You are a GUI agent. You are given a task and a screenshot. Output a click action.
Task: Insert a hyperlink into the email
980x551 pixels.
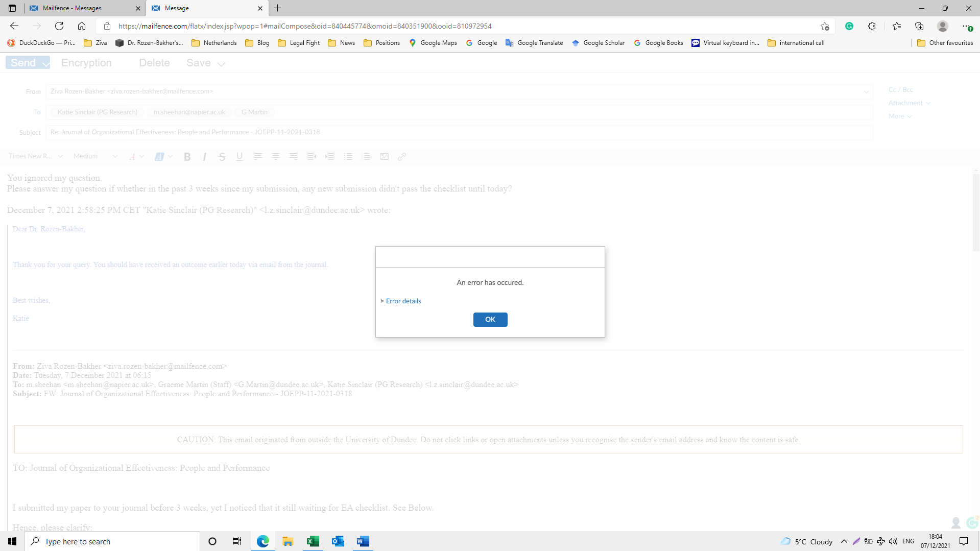pos(402,156)
